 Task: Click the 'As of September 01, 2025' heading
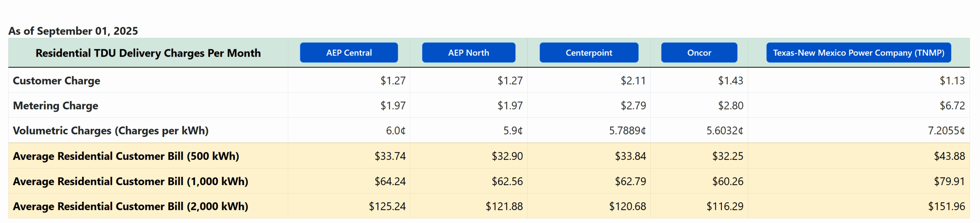pos(73,31)
